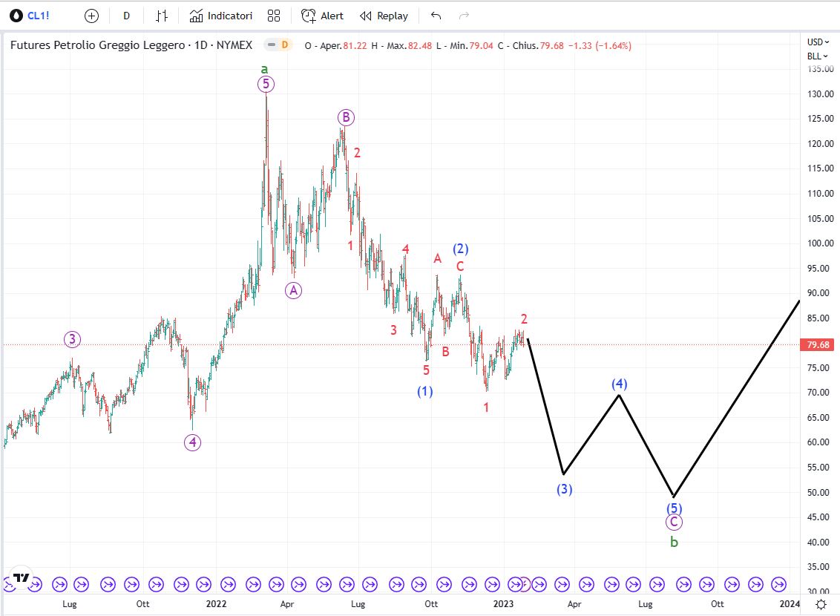840x616 pixels.
Task: Select the red wave label 4
Action: (x=406, y=249)
